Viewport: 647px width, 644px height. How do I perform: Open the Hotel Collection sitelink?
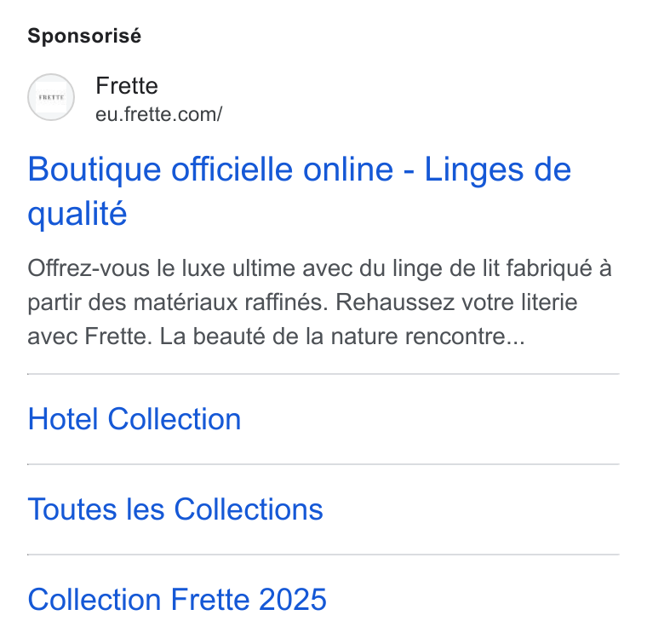[x=135, y=419]
